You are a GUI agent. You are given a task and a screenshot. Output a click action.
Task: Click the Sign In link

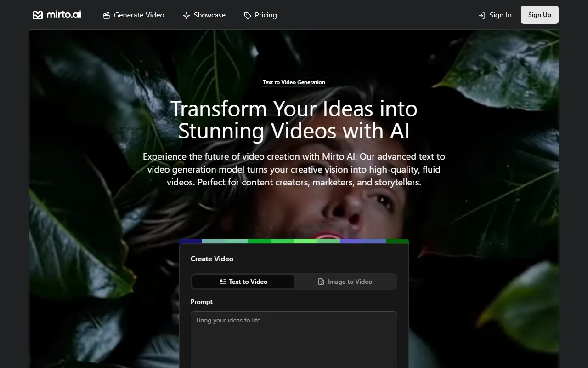[500, 15]
